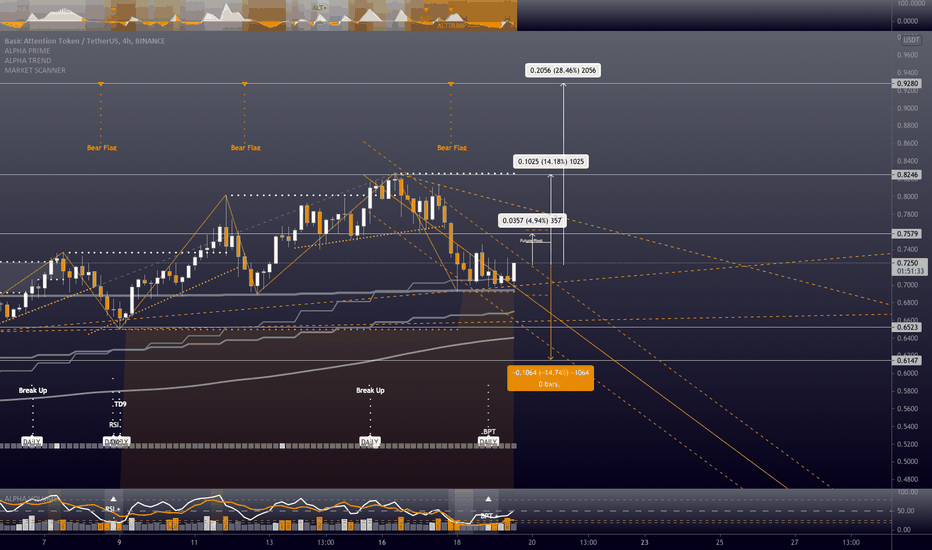Select the 0.6147 horizontal line price tag

click(x=907, y=360)
